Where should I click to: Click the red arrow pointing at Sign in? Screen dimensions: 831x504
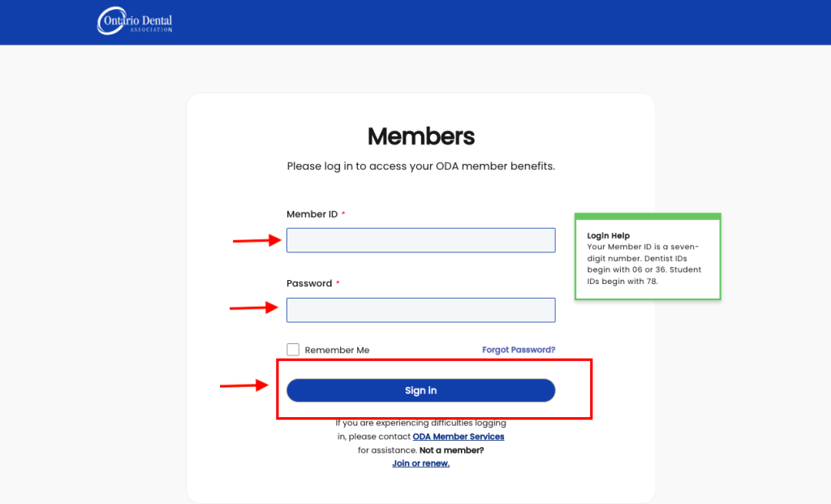pyautogui.click(x=244, y=386)
